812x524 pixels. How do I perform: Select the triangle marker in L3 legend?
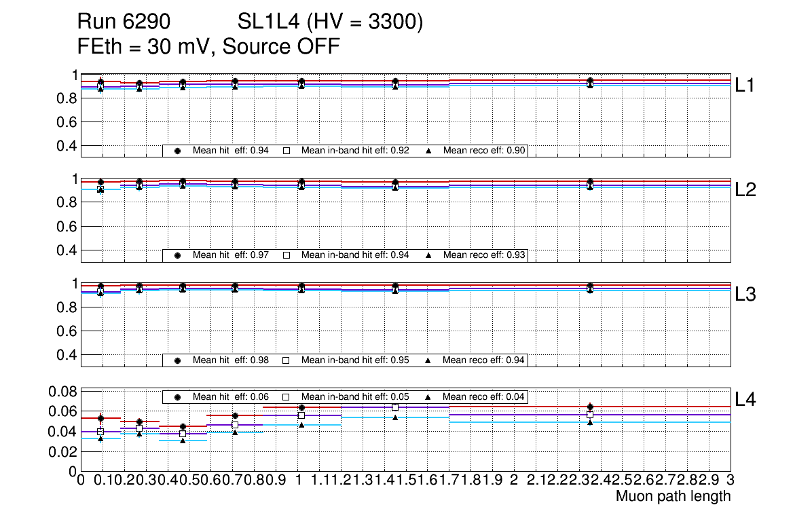(x=428, y=360)
